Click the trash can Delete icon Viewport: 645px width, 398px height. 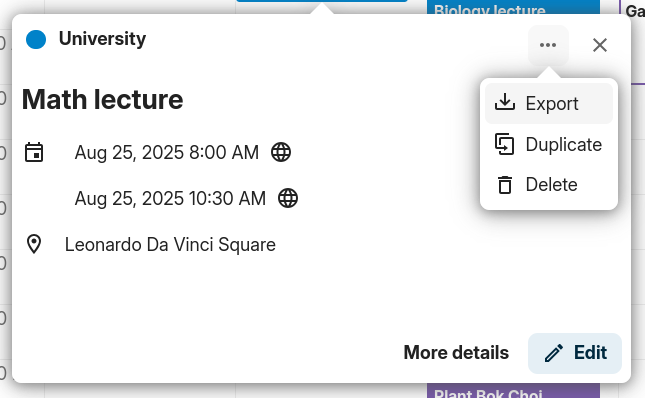pyautogui.click(x=505, y=185)
